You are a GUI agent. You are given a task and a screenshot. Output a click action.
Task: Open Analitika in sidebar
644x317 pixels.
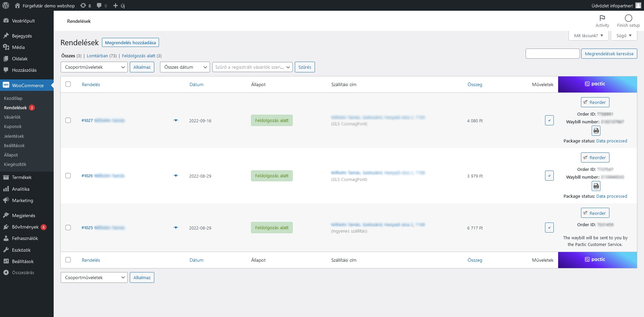pos(27,189)
